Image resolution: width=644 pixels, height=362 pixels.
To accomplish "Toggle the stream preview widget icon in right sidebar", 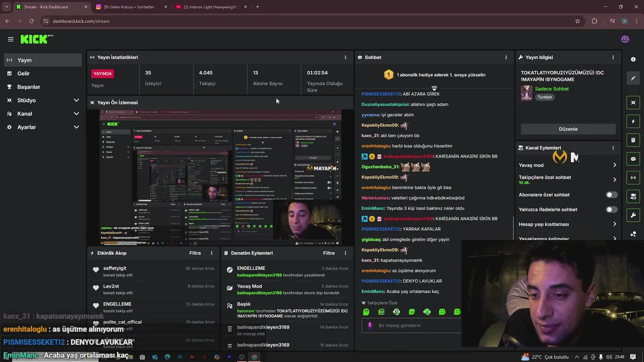I will [x=633, y=103].
